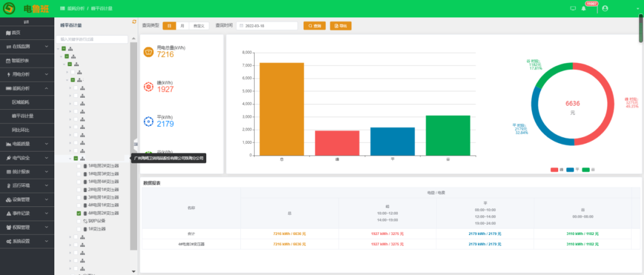
Task: Expand the 电气安全 sidebar menu
Action: (27, 158)
